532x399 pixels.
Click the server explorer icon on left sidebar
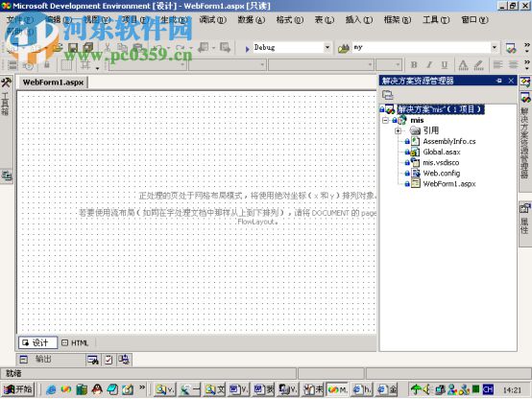[6, 176]
